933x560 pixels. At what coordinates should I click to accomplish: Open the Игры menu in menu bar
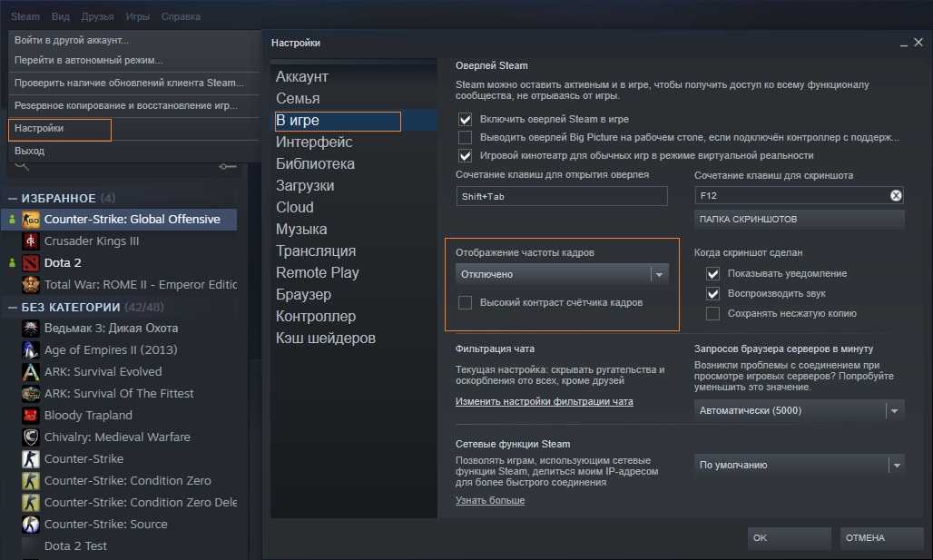coord(137,16)
